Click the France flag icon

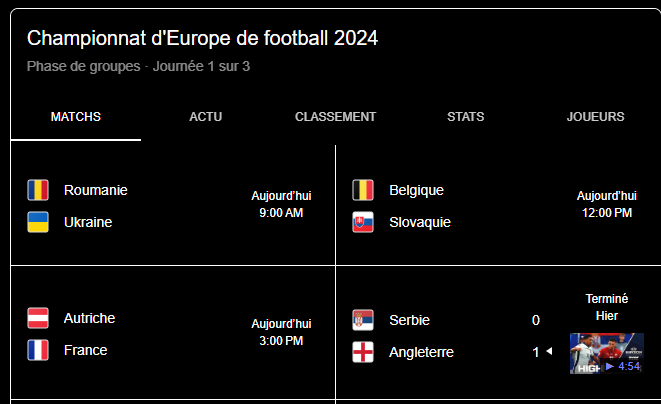click(x=38, y=350)
